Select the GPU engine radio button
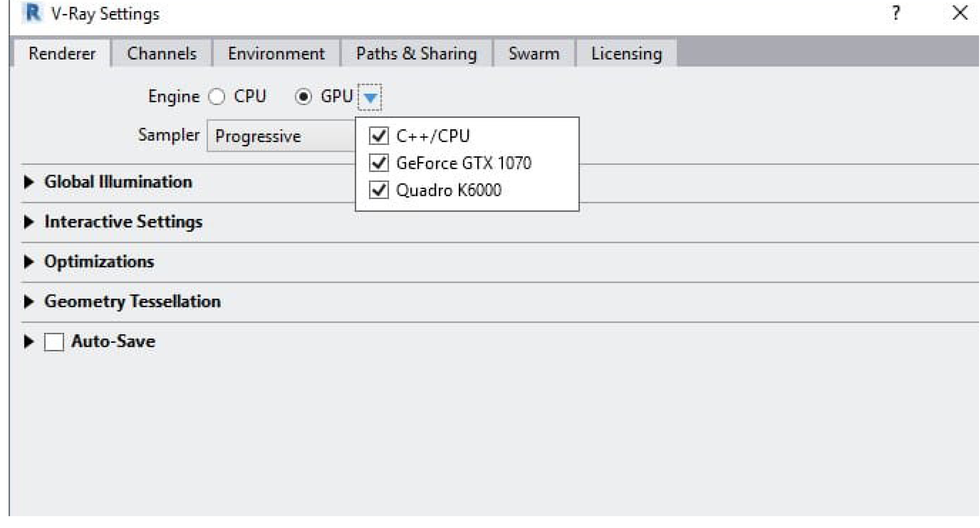This screenshot has height=528, width=980. pos(303,97)
